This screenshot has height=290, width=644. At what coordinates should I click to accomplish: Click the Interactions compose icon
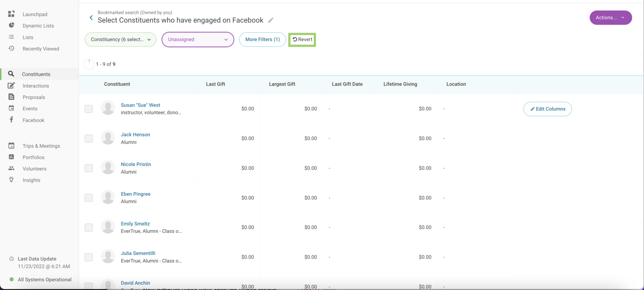(x=11, y=86)
